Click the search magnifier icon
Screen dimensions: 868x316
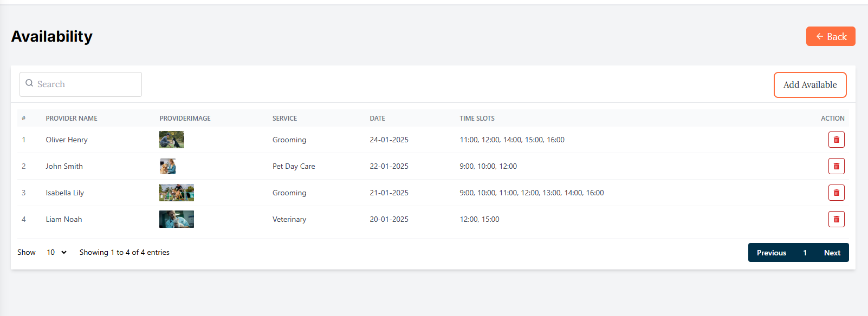(x=29, y=83)
